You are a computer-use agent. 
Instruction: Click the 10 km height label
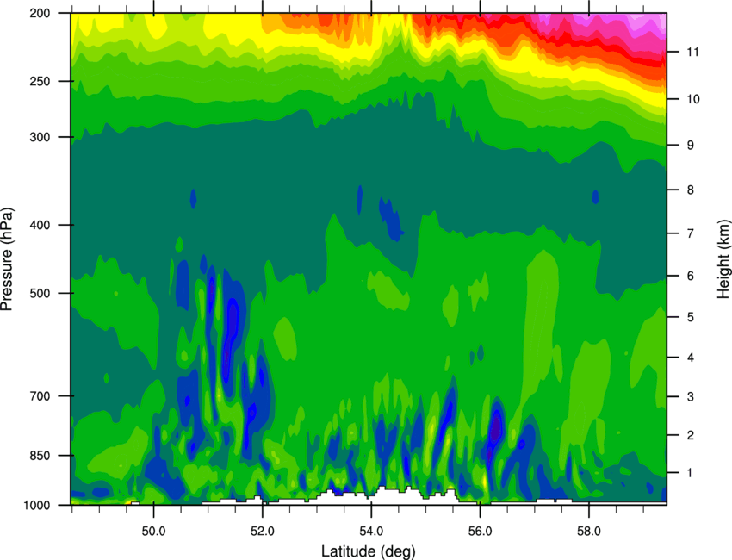click(x=693, y=99)
